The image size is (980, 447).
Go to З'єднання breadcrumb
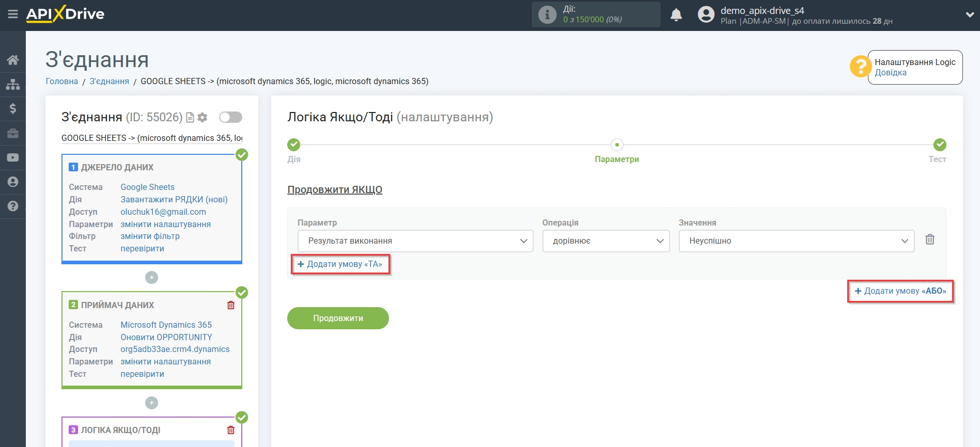pos(110,81)
